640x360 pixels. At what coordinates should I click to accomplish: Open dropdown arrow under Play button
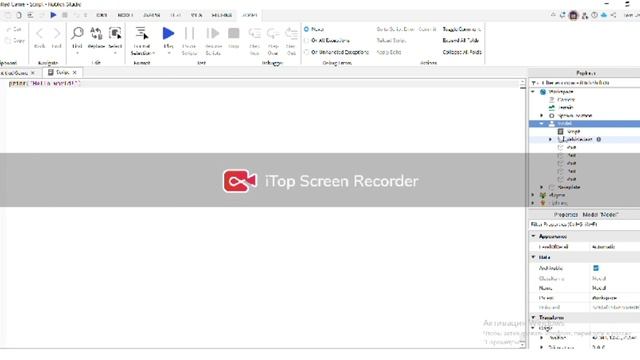[169, 53]
